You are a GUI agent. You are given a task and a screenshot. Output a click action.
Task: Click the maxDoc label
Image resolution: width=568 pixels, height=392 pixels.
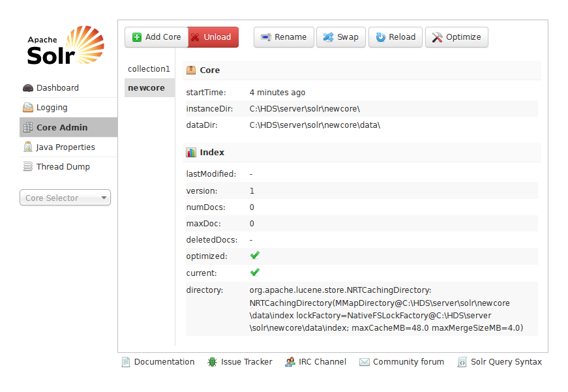[203, 224]
